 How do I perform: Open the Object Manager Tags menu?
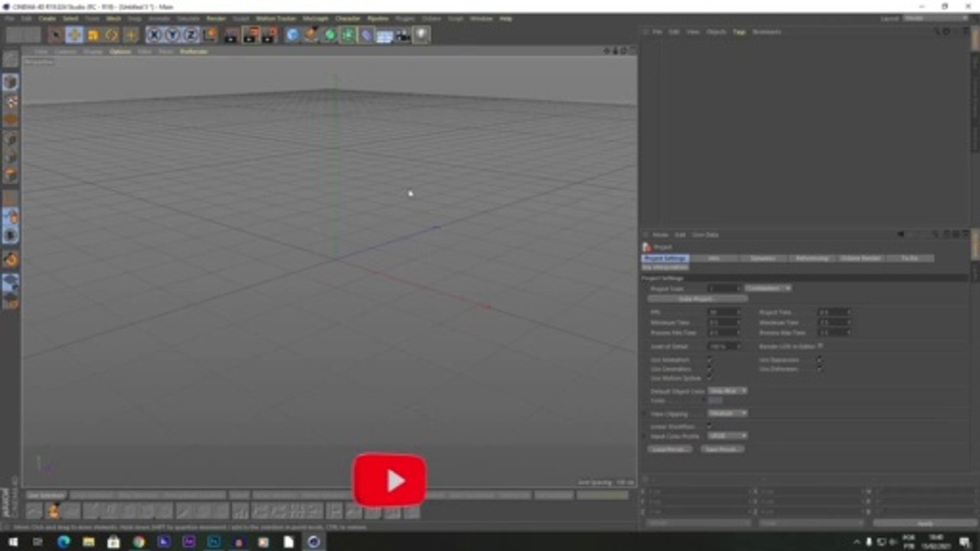[739, 31]
